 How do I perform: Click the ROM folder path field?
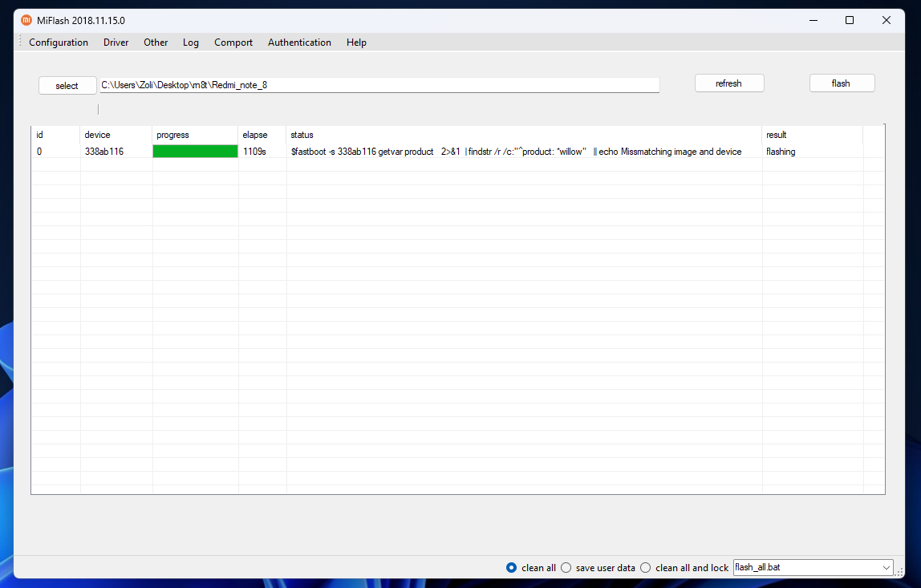[379, 85]
